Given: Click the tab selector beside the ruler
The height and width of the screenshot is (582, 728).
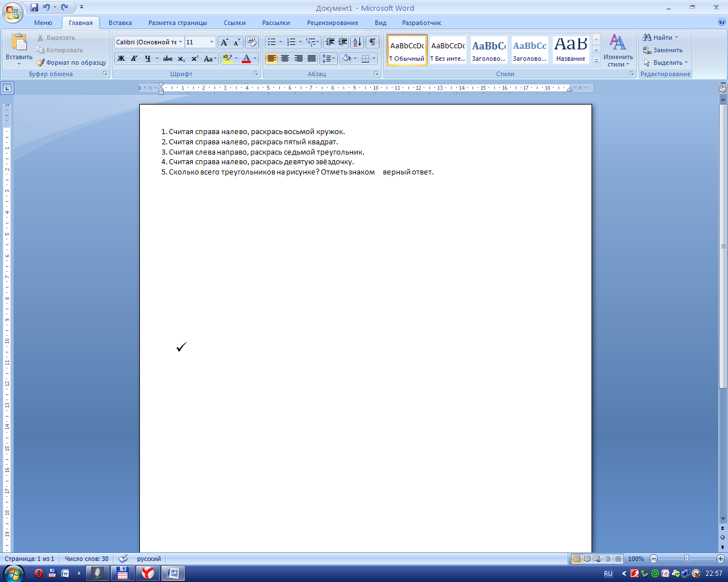Looking at the screenshot, I should click(x=7, y=88).
